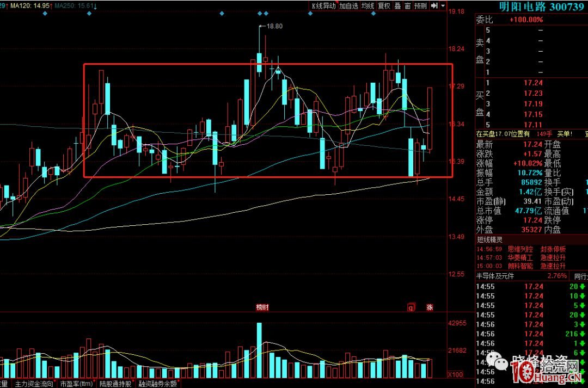Click 金额 value 1.42亿
This screenshot has height=388, width=588.
pos(530,192)
